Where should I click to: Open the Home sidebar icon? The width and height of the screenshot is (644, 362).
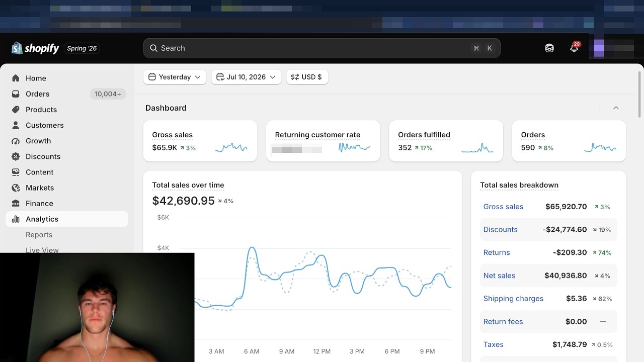(16, 78)
